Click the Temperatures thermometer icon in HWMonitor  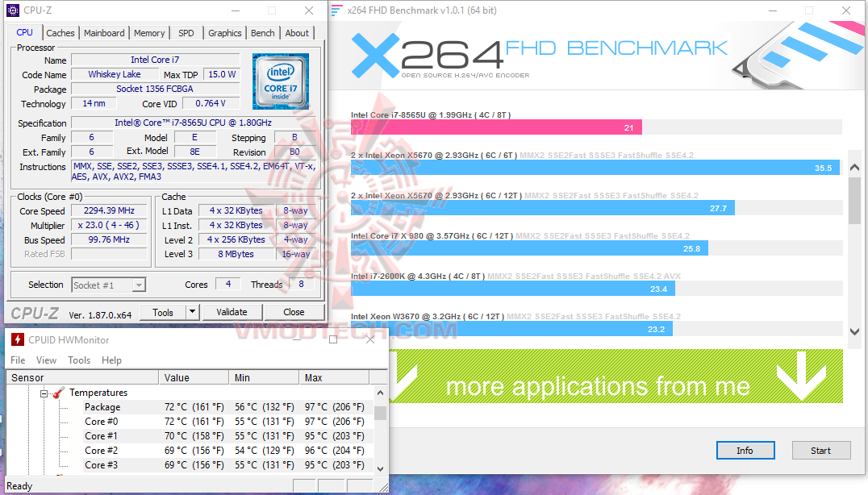tap(59, 393)
